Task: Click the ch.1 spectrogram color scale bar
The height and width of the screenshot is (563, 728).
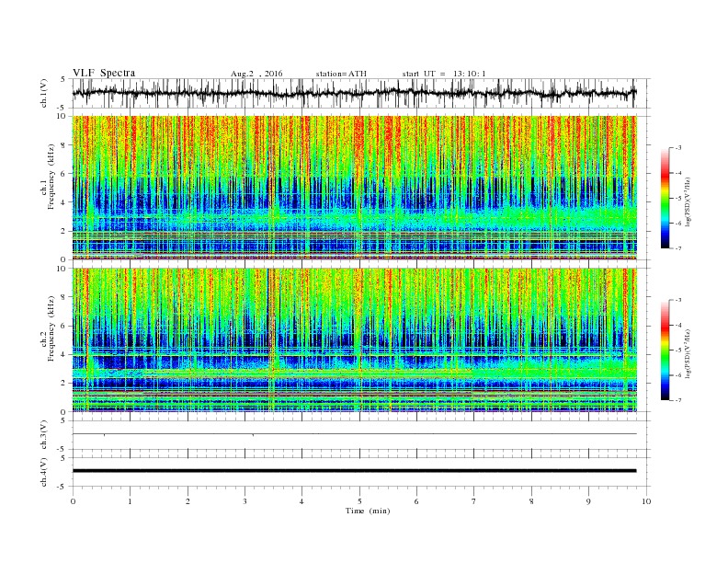Action: point(665,198)
